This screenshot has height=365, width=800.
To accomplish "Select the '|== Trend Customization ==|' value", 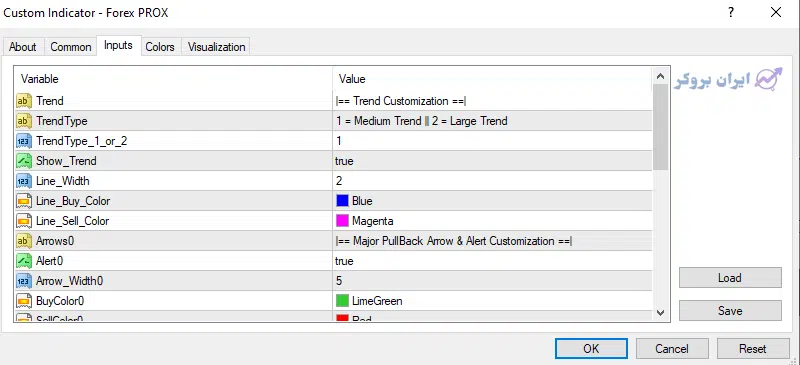I will pyautogui.click(x=401, y=101).
